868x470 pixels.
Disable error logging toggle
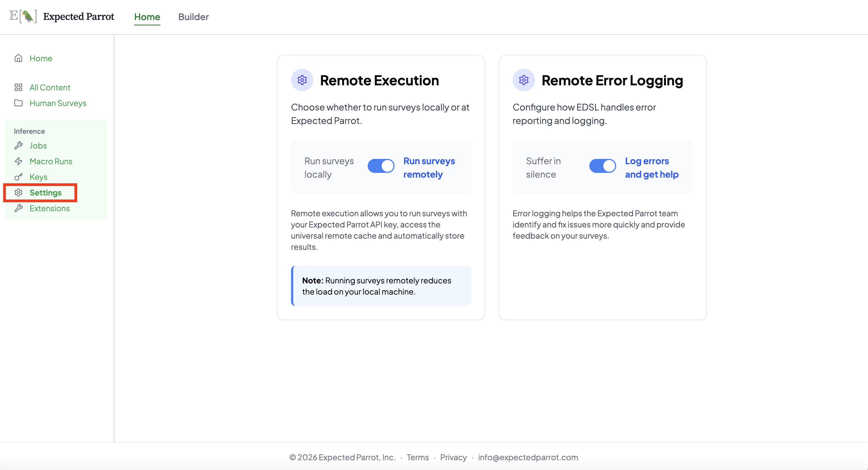tap(602, 166)
